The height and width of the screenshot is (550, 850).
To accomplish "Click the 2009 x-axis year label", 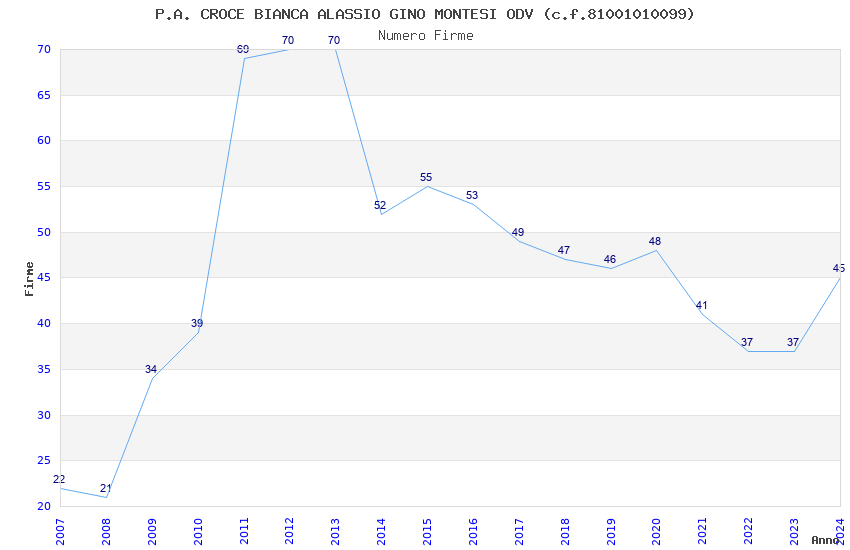I will [x=152, y=532].
